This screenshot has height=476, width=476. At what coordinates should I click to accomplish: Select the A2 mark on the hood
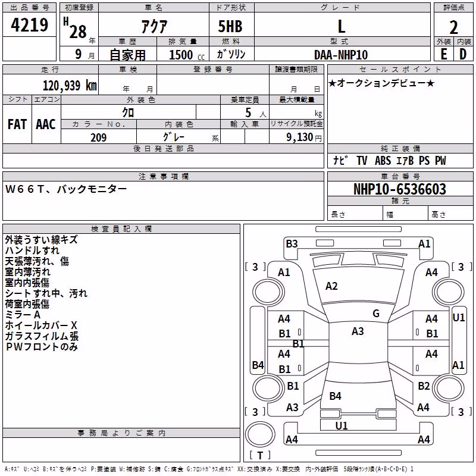(x=331, y=286)
